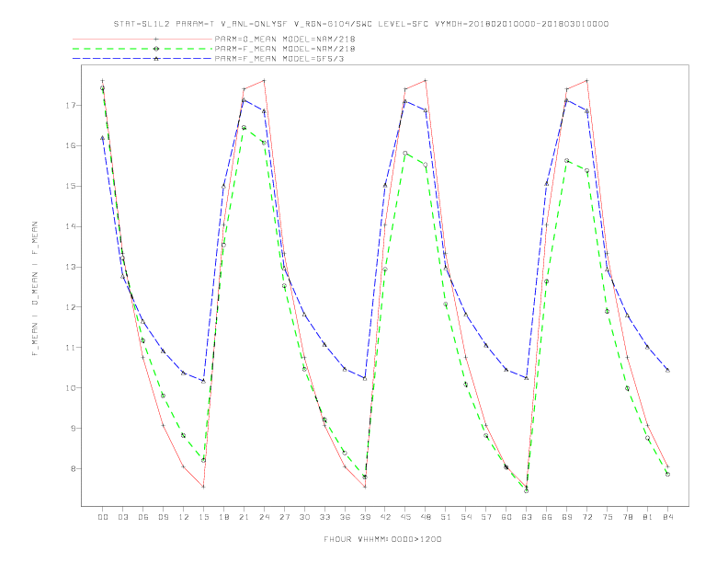728x563 pixels.
Task: Click y-axis tick label 9
Action: point(72,429)
